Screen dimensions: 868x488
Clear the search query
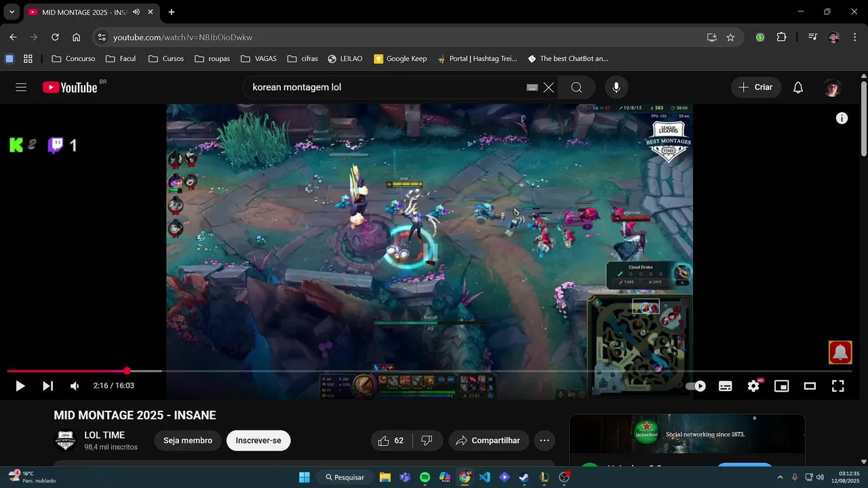tap(549, 87)
